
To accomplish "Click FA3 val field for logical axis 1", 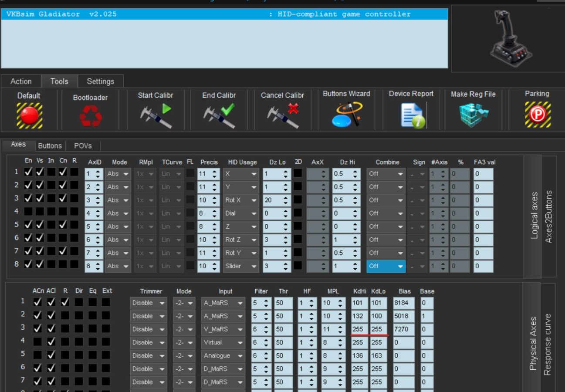I will [x=483, y=174].
